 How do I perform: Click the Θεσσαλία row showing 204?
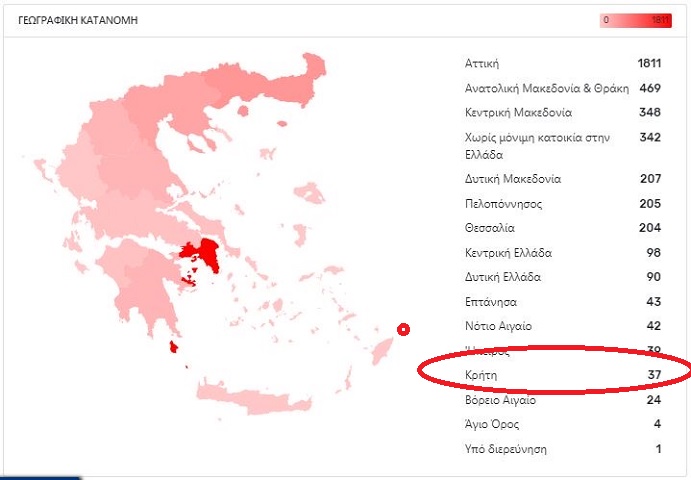point(563,228)
